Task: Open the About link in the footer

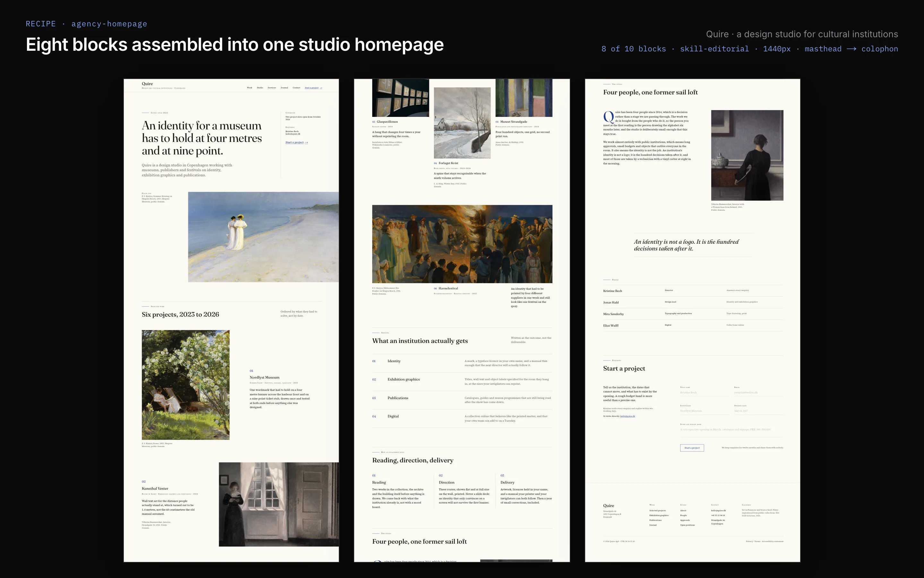Action: [683, 511]
